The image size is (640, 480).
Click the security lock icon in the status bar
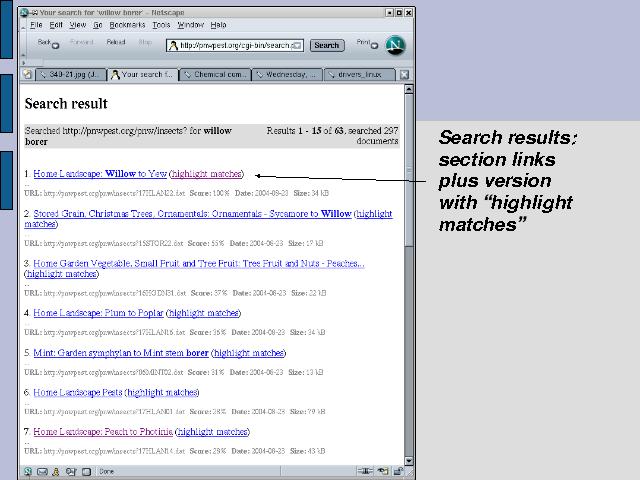coord(394,470)
